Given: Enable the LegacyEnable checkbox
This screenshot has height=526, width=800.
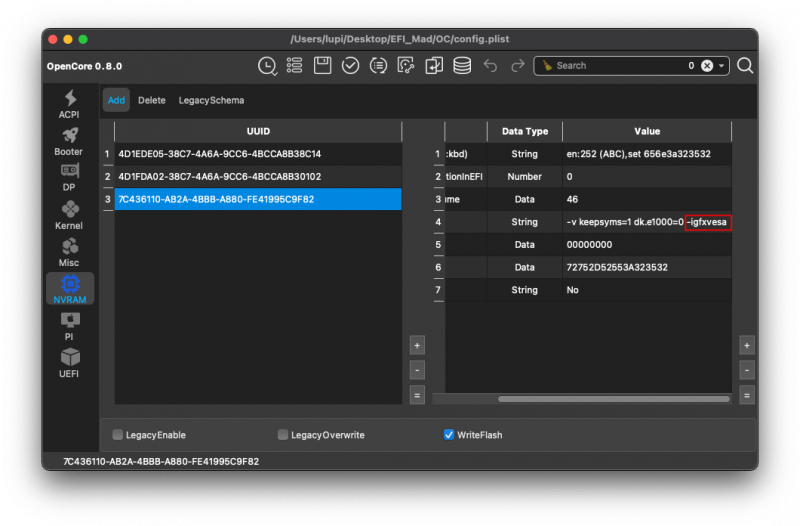Looking at the screenshot, I should [118, 435].
